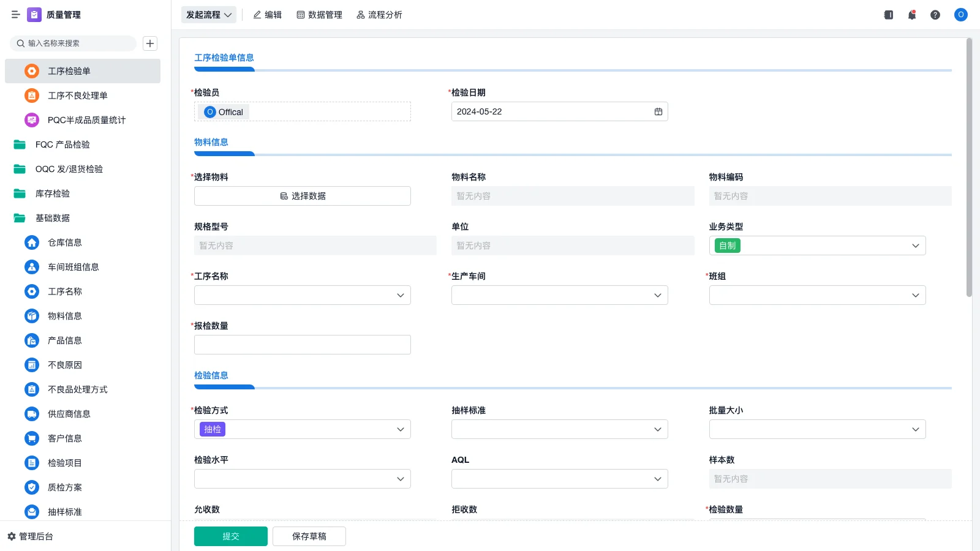The width and height of the screenshot is (980, 551).
Task: Open 流程分析 in the toolbar
Action: click(x=379, y=15)
